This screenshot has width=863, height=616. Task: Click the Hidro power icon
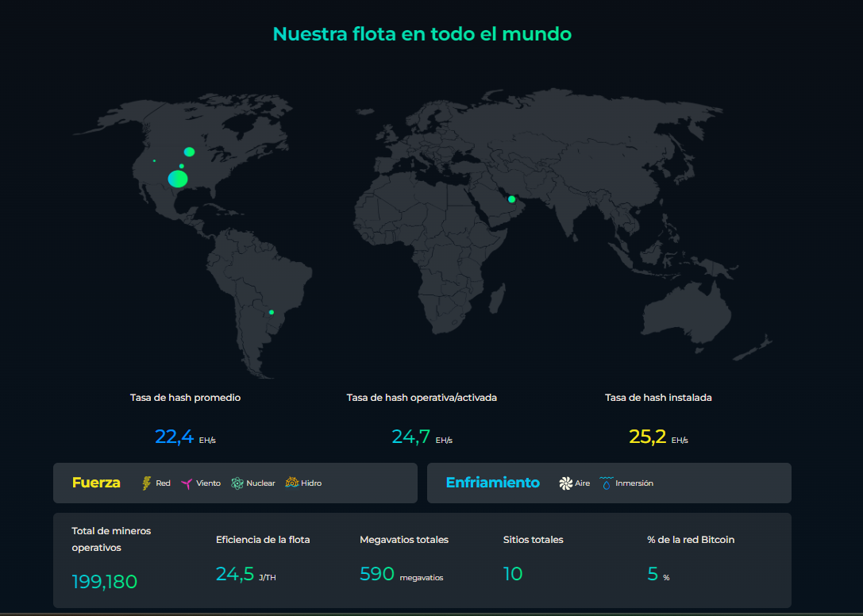tap(291, 482)
